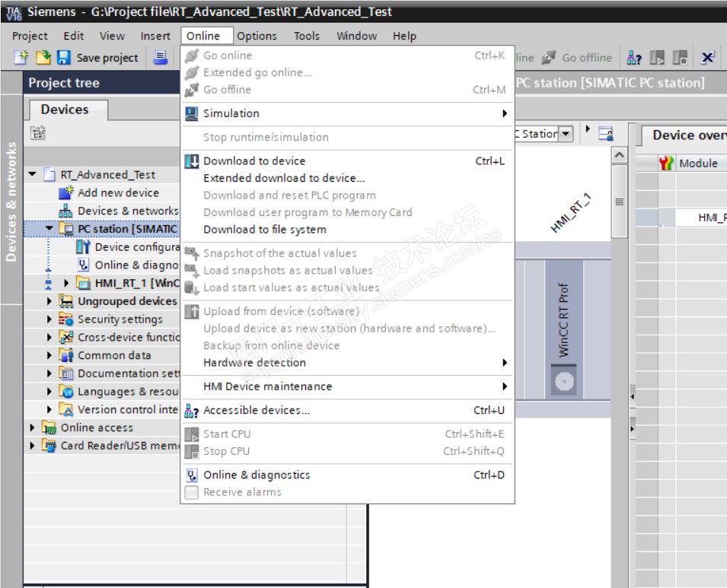The image size is (727, 588).
Task: Click the Device configuration tree icon
Action: (83, 247)
